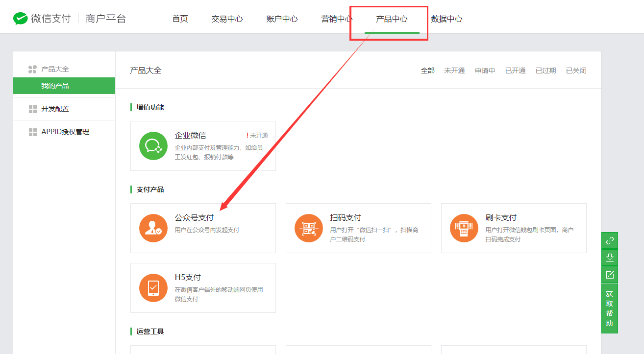Click the green 企业微信 icon
This screenshot has height=354, width=644.
click(x=153, y=146)
